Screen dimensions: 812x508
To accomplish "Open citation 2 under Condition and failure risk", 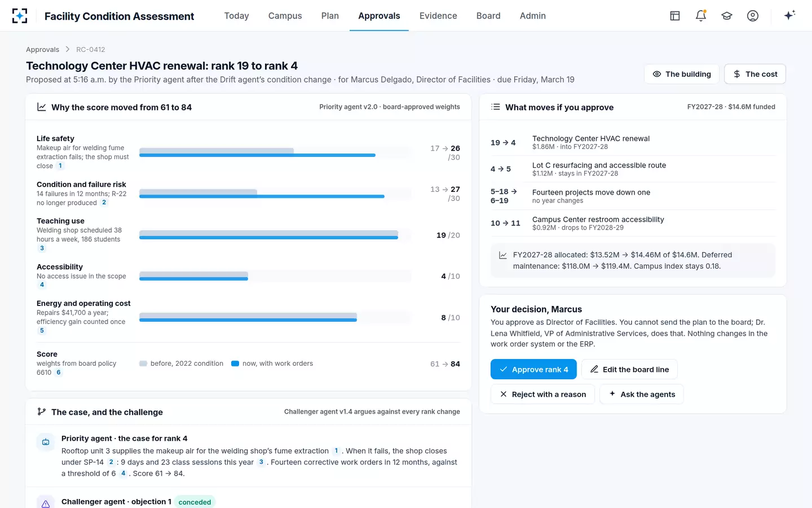I will [104, 203].
